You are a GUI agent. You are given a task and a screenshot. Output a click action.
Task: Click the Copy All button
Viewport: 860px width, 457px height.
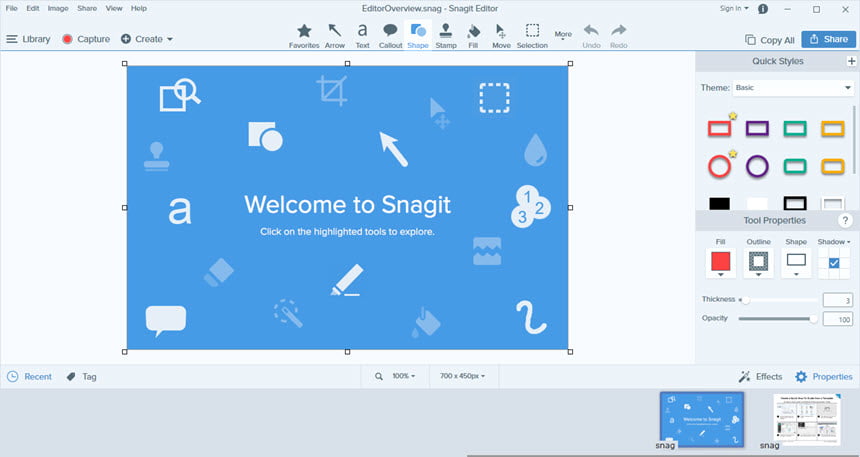[770, 40]
